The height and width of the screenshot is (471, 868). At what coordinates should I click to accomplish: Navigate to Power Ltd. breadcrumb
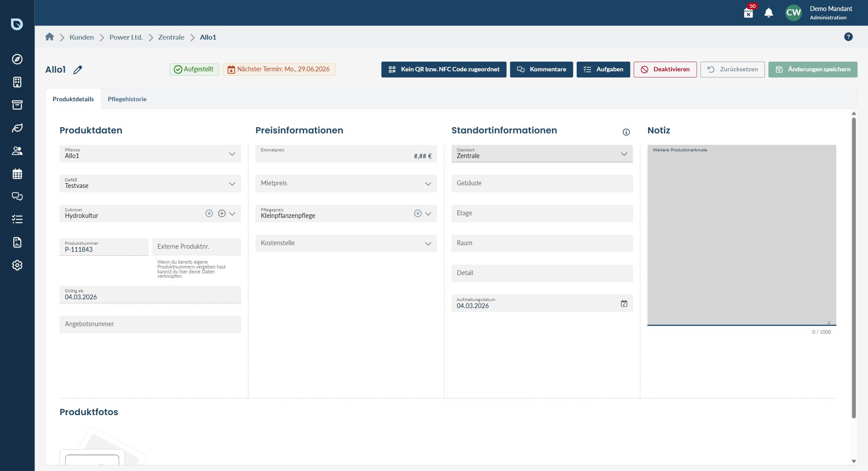coord(126,37)
